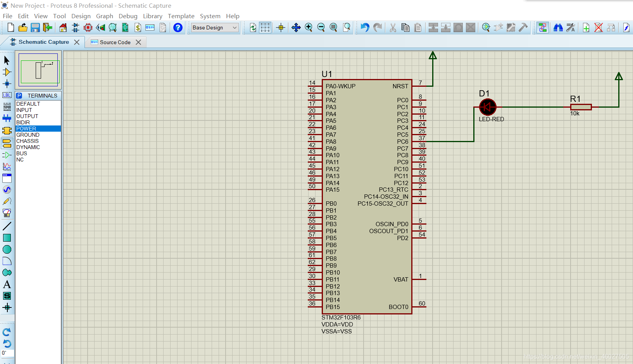Open the Library menu

pos(153,16)
